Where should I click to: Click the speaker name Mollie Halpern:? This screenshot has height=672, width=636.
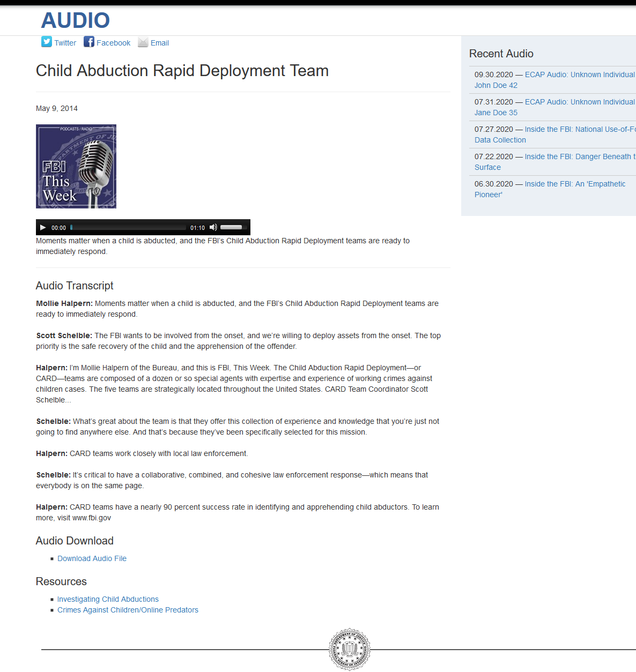(x=64, y=303)
